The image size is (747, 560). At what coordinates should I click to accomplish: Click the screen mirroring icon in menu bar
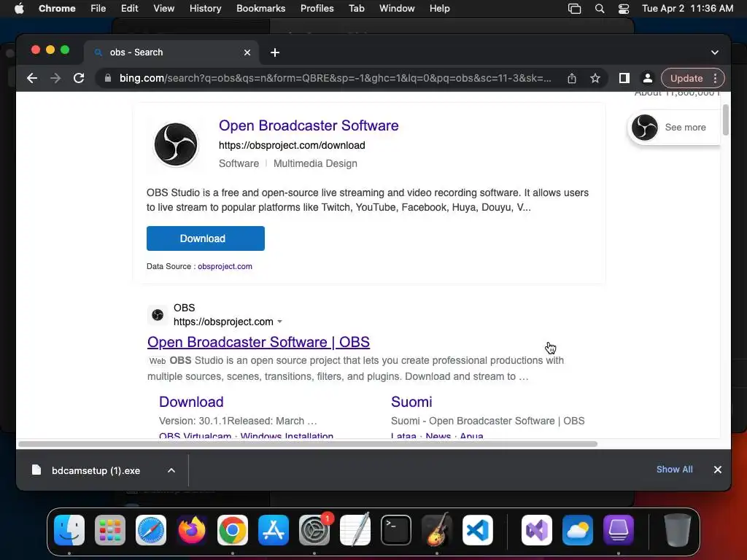point(575,9)
